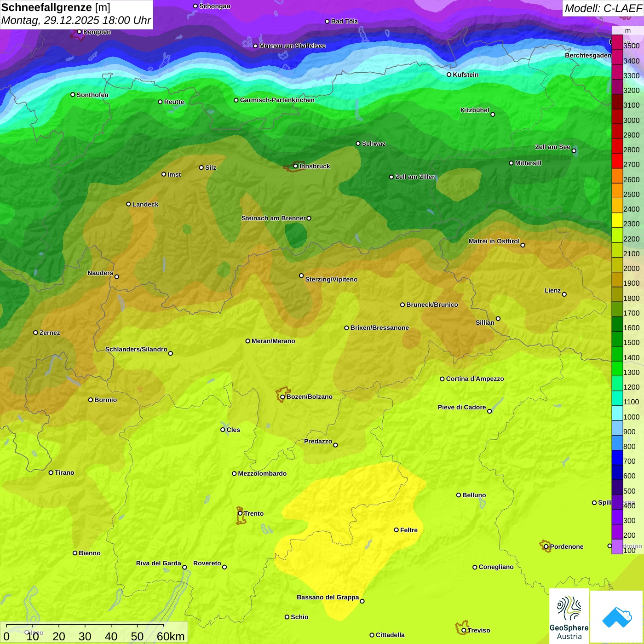Click the bright cyan legend swatch near 1100
Screen dimensions: 644x644
(x=617, y=398)
